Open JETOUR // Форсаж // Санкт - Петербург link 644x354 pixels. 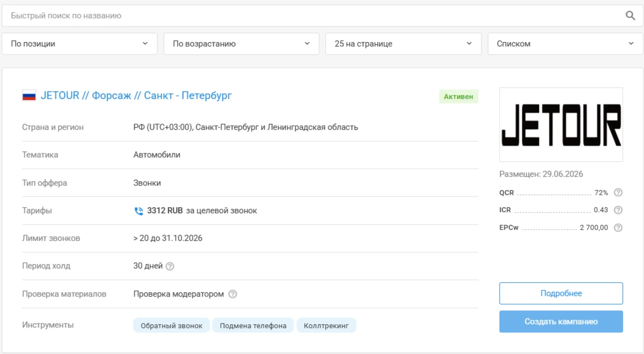(136, 96)
